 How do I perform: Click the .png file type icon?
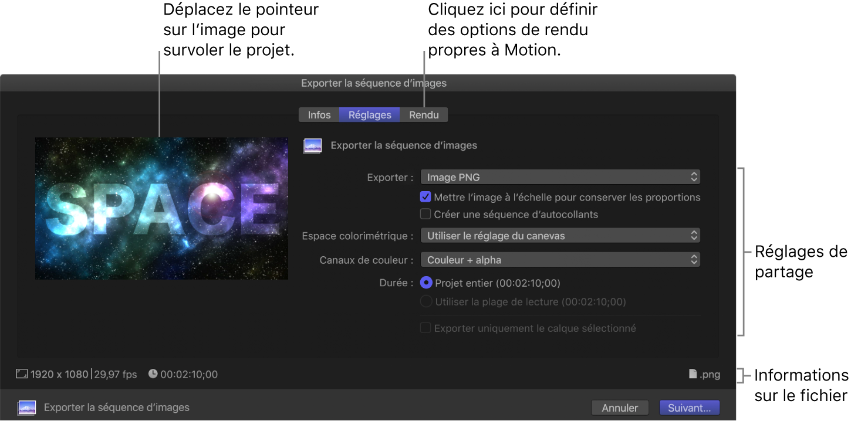694,374
